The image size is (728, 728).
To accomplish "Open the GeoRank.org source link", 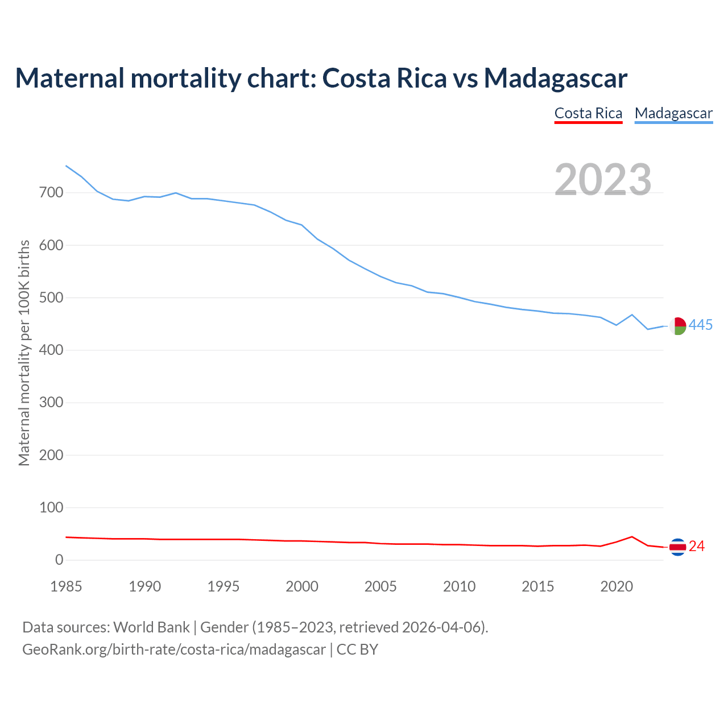I will coord(200,649).
